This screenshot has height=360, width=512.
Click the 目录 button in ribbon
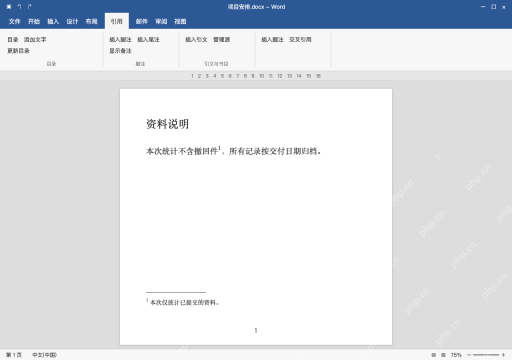pos(13,40)
